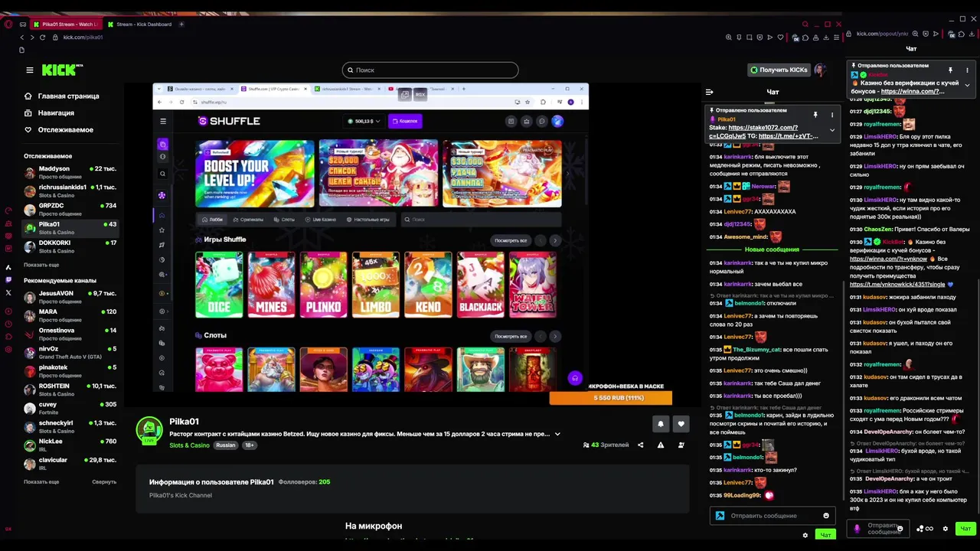Open the stake1072.com link in pinned message
Image resolution: width=980 pixels, height=551 pixels.
coord(763,128)
